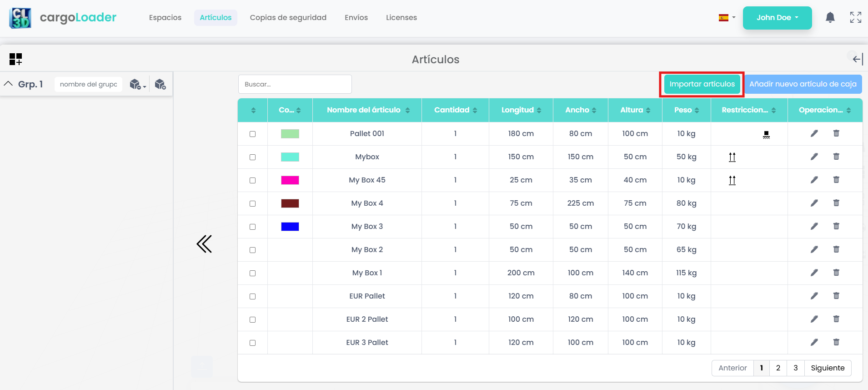Delete the My Box 4 article
The height and width of the screenshot is (390, 868).
[x=836, y=203]
